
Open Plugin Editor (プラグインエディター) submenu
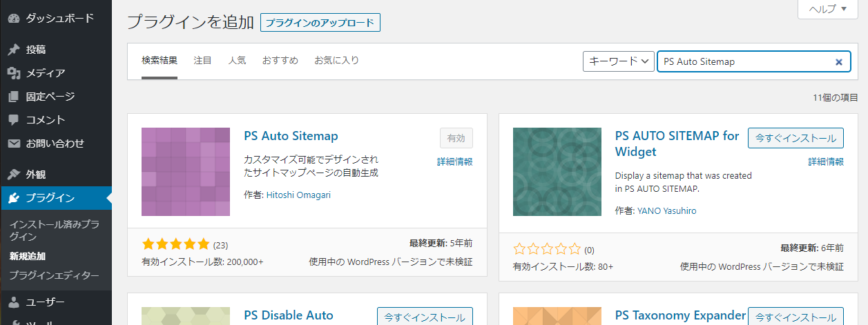pyautogui.click(x=54, y=275)
